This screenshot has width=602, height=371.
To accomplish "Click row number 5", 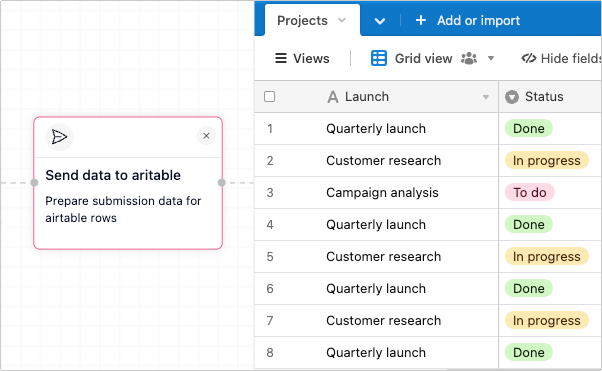I will [x=270, y=257].
